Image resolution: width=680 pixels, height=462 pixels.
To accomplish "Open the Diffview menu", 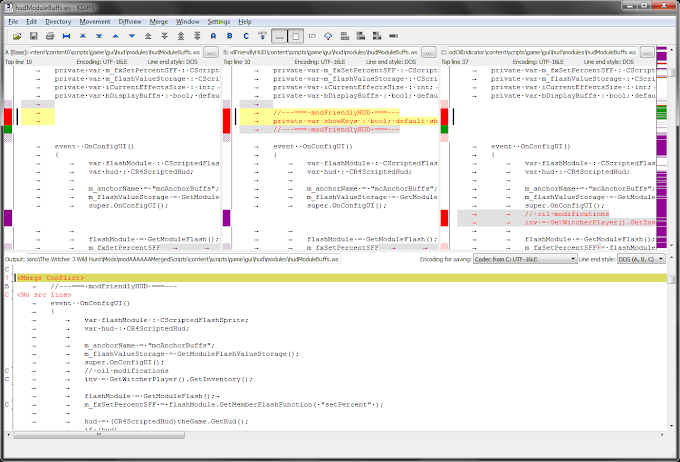I will tap(130, 22).
